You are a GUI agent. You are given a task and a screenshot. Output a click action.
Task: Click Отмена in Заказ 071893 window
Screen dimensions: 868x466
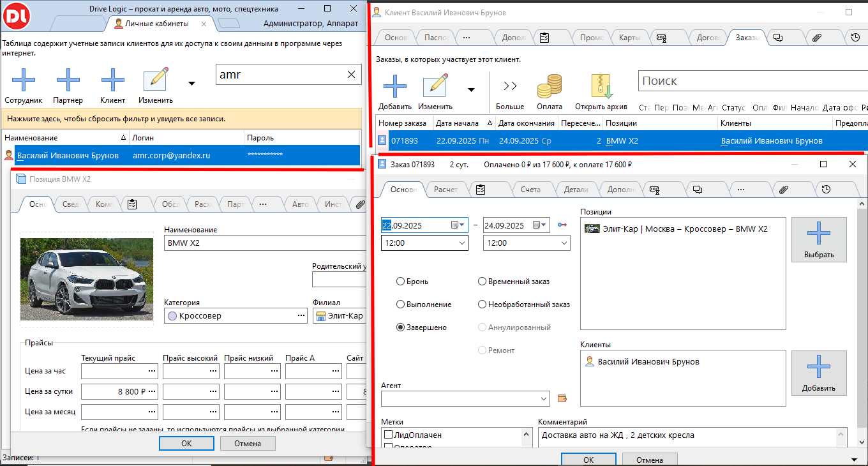click(x=650, y=460)
